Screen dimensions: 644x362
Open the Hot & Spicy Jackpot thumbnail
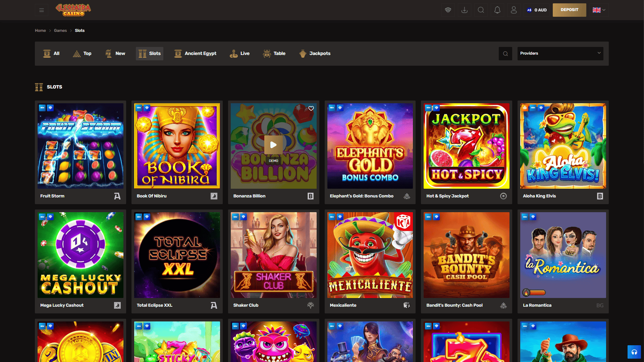(x=467, y=146)
